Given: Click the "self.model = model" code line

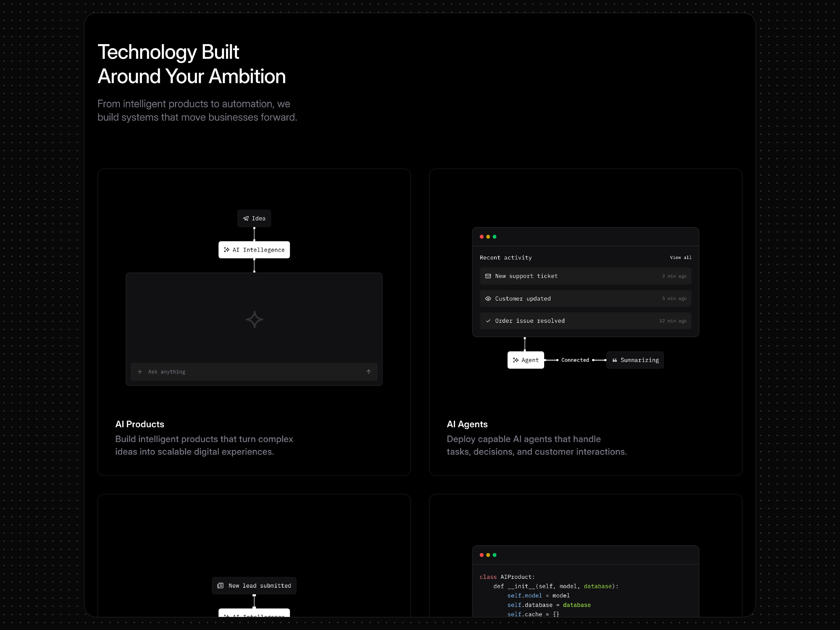Looking at the screenshot, I should [538, 595].
